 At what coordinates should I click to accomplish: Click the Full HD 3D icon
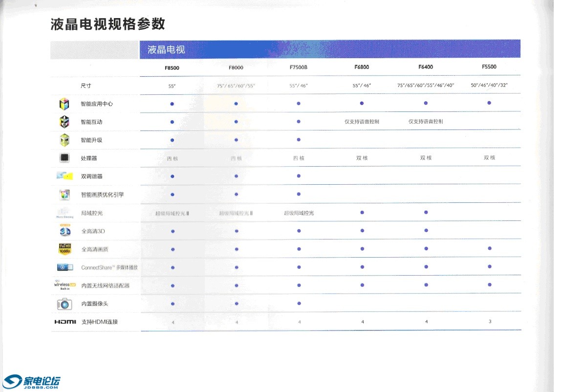click(65, 231)
